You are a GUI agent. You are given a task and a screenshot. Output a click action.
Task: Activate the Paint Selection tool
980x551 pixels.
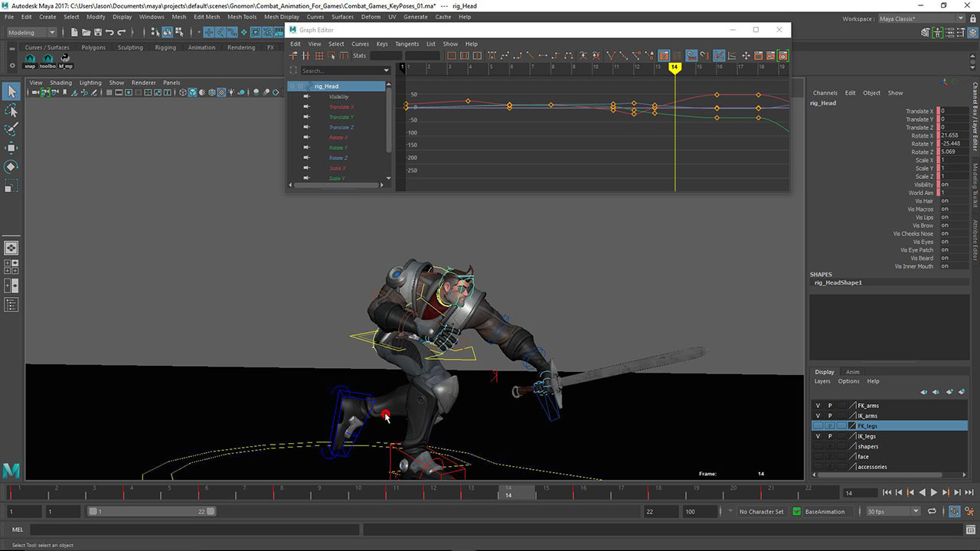[11, 129]
